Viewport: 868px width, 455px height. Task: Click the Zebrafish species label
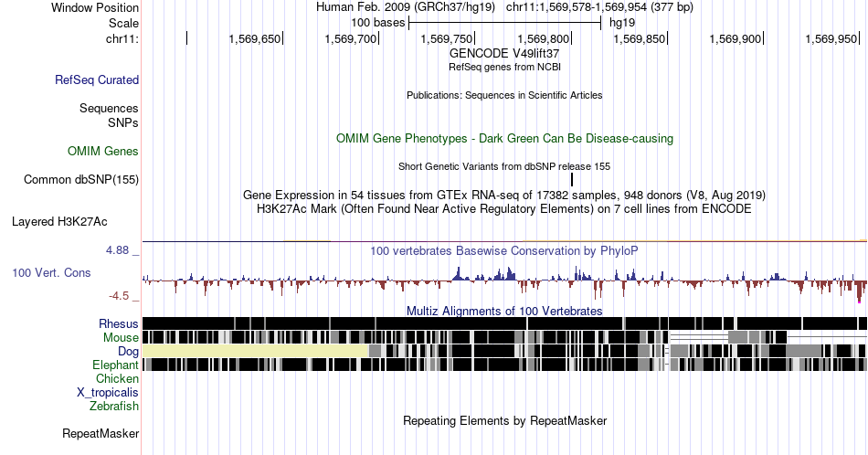[x=114, y=406]
